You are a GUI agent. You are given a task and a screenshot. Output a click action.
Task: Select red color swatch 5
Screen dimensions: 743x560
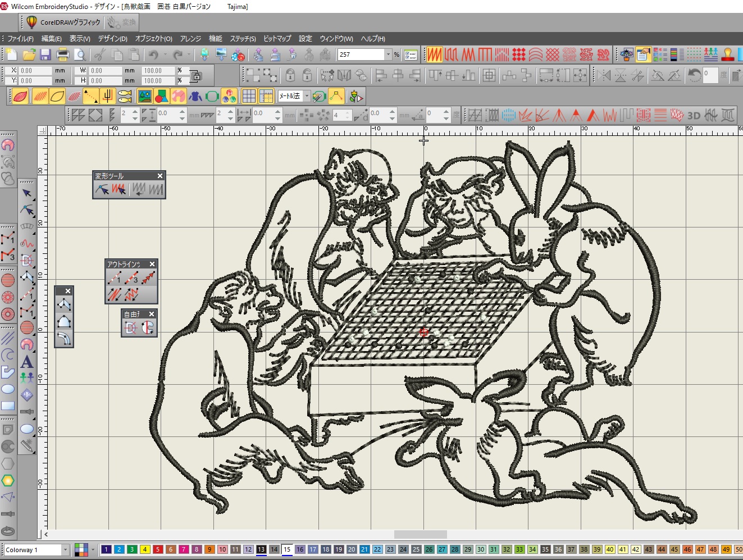coord(158,549)
